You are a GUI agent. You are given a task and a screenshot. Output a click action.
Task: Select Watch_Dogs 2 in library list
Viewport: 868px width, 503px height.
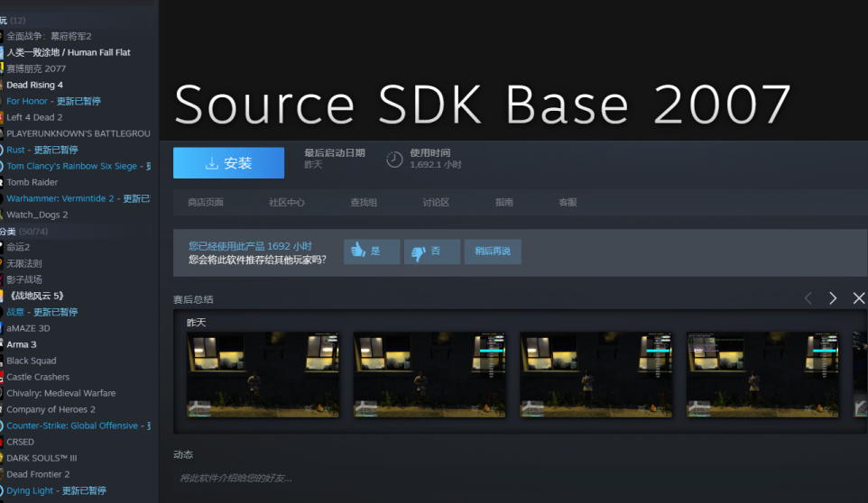(x=37, y=215)
